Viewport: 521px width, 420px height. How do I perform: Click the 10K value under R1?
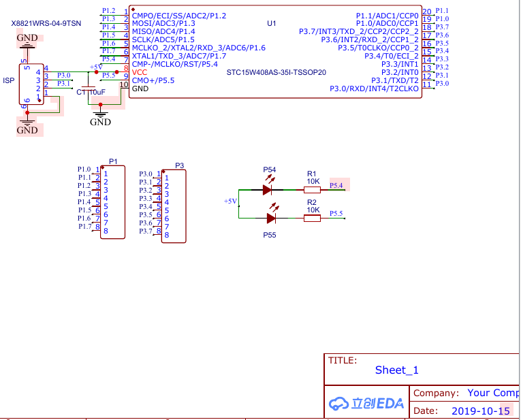click(x=313, y=182)
